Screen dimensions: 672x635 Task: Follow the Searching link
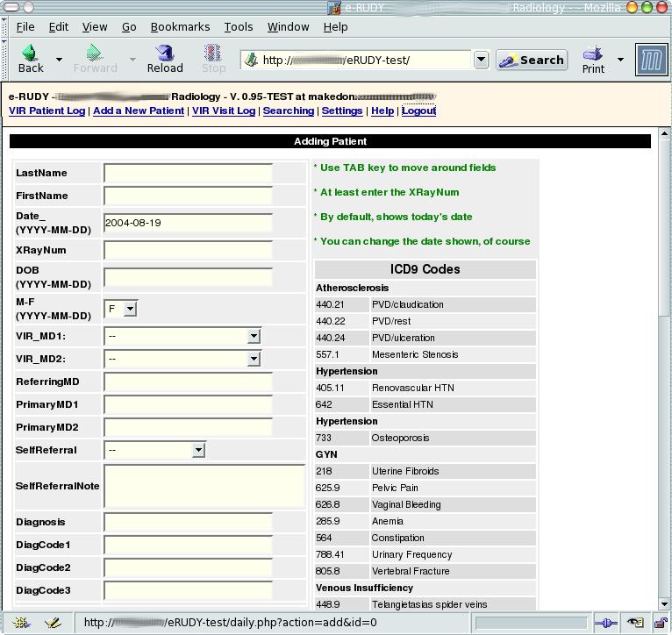pyautogui.click(x=289, y=111)
